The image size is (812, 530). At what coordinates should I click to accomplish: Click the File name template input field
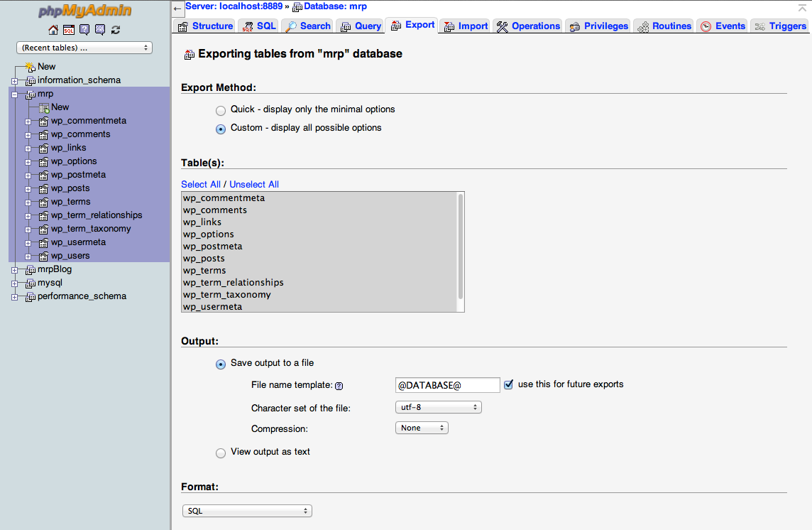(x=447, y=385)
